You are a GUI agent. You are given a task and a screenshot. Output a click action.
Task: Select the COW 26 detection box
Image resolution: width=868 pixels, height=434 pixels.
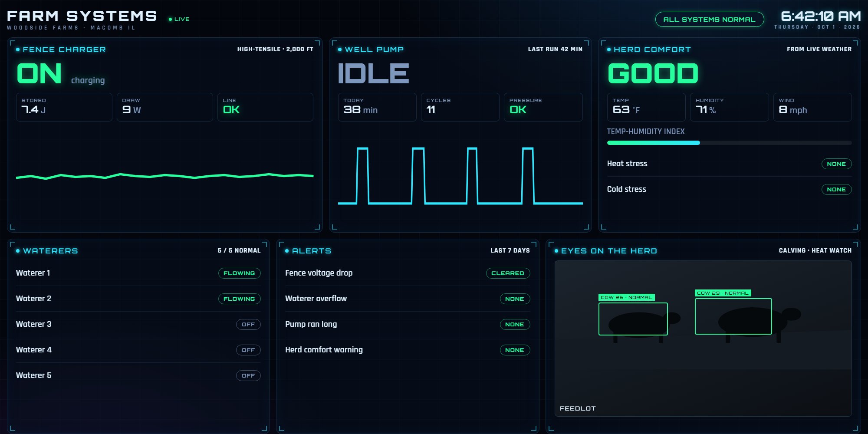pos(633,319)
